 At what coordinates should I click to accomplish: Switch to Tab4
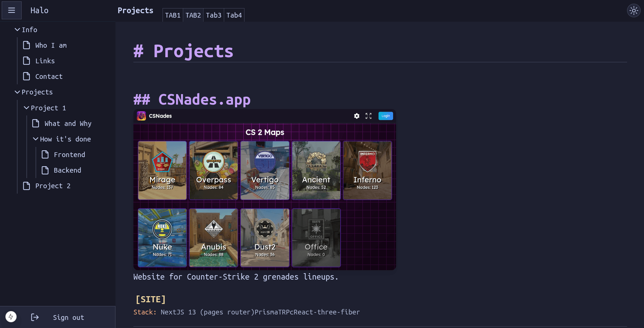pyautogui.click(x=234, y=15)
